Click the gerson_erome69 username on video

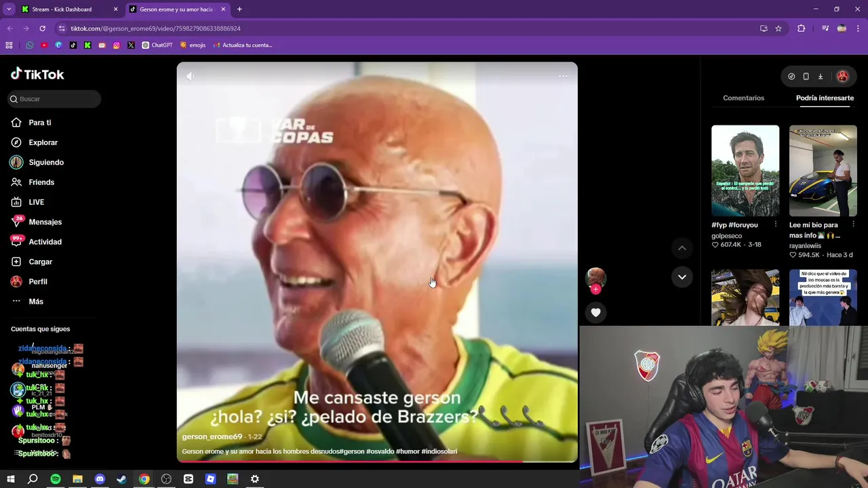click(x=212, y=437)
